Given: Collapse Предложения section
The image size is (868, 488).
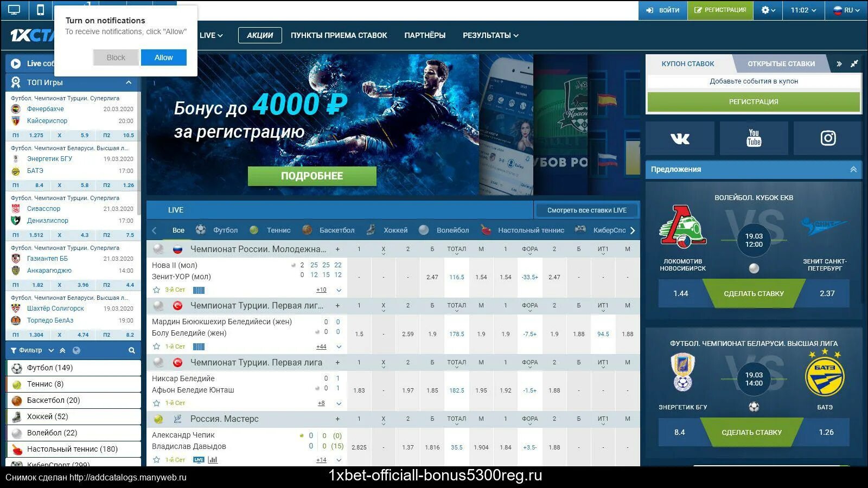Looking at the screenshot, I should (x=853, y=169).
